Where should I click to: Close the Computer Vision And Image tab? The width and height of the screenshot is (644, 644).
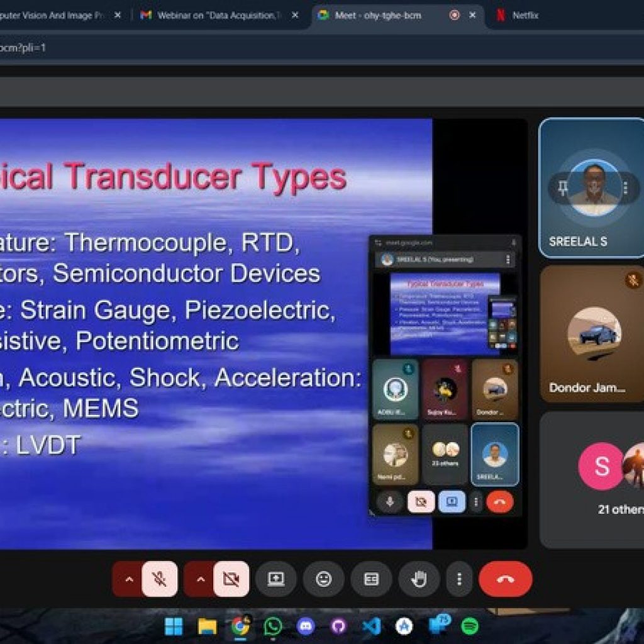[117, 15]
